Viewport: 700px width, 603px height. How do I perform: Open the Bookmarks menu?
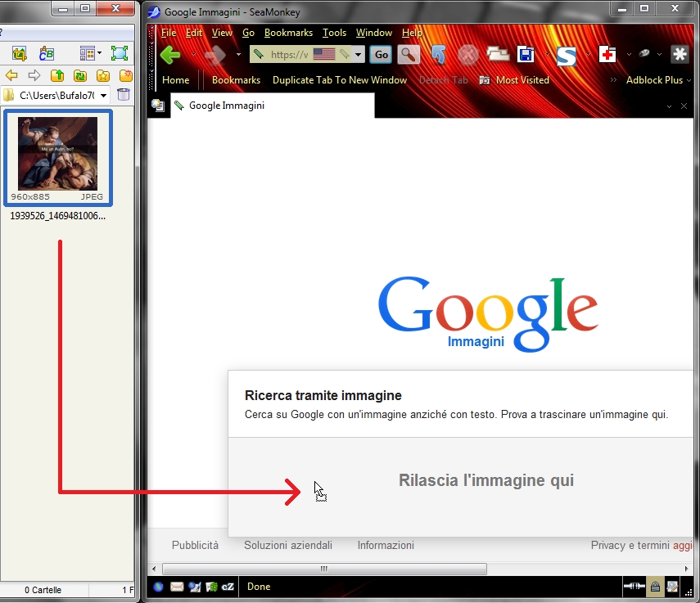tap(288, 33)
